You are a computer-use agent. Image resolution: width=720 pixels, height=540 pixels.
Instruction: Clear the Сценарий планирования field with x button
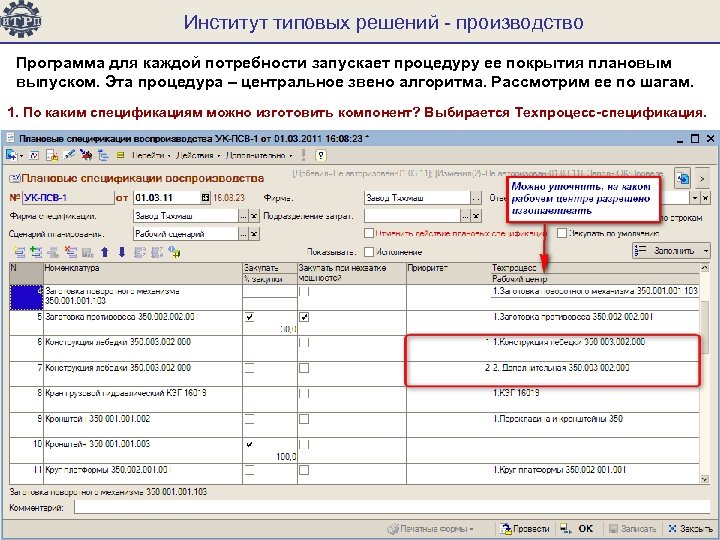[254, 234]
